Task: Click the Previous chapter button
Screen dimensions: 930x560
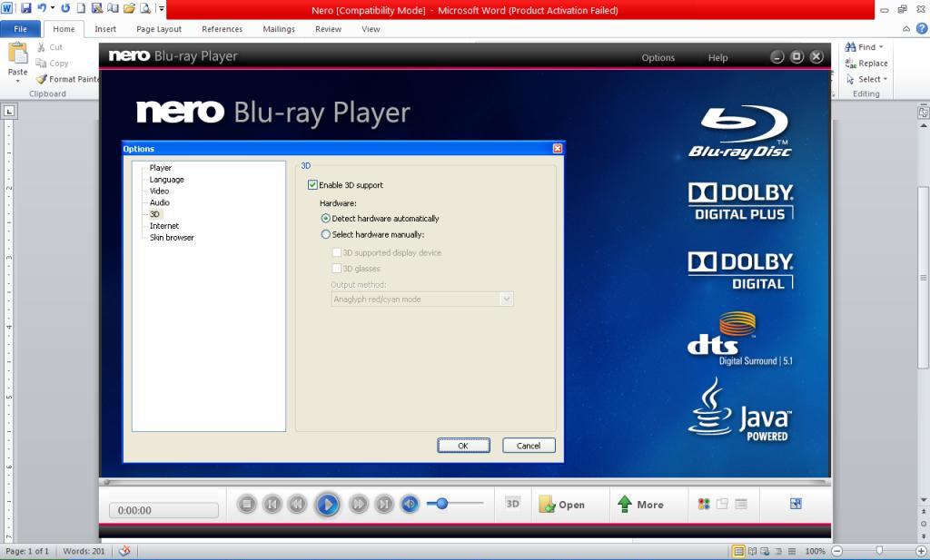Action: coord(272,505)
